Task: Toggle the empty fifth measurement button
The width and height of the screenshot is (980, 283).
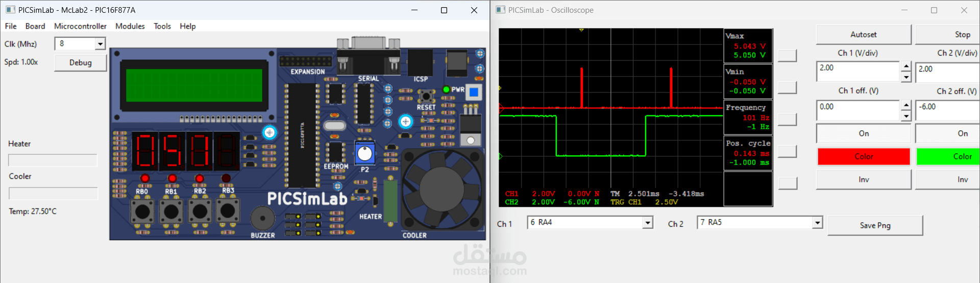Action: click(x=788, y=183)
